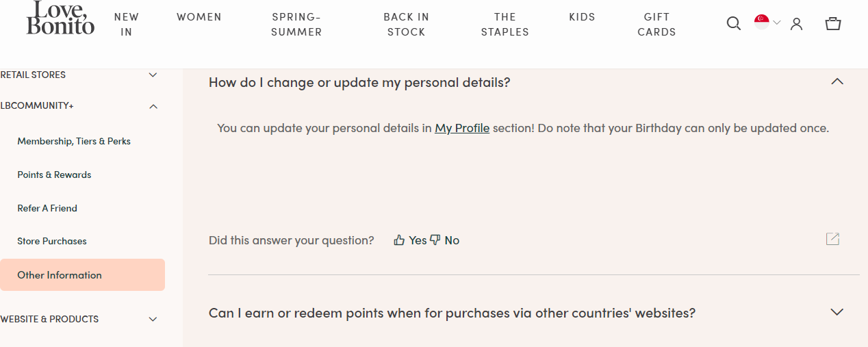Select Membership, Tiers & Perks item
868x347 pixels.
click(x=74, y=141)
